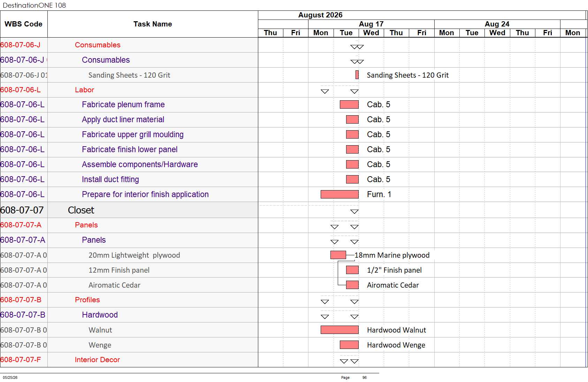588x382 pixels.
Task: Click the Apply duct liner material Gantt bar
Action: point(352,119)
